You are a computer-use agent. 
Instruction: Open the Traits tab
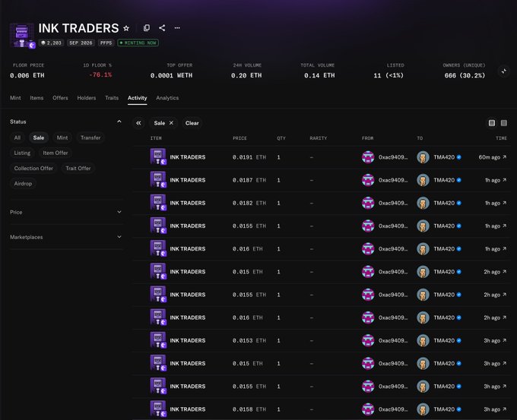[x=112, y=98]
